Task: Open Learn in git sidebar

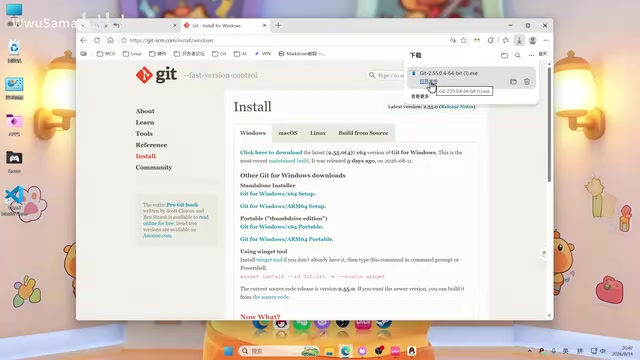Action: 145,122
